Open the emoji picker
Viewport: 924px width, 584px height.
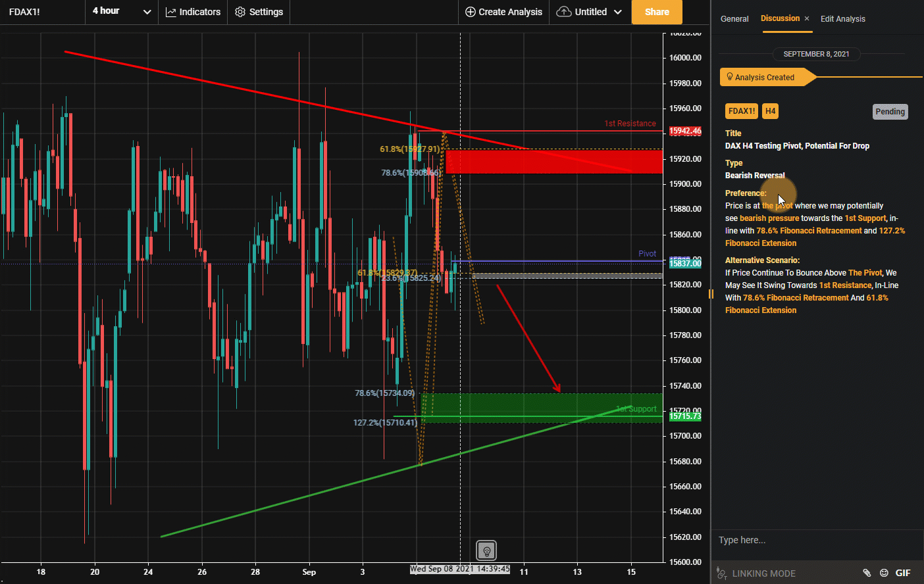pyautogui.click(x=884, y=573)
